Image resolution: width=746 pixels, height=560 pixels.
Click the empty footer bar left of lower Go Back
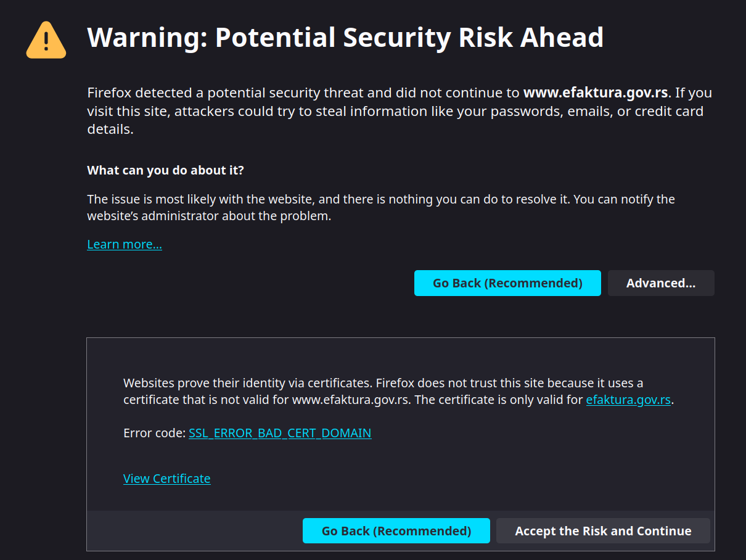pyautogui.click(x=194, y=531)
